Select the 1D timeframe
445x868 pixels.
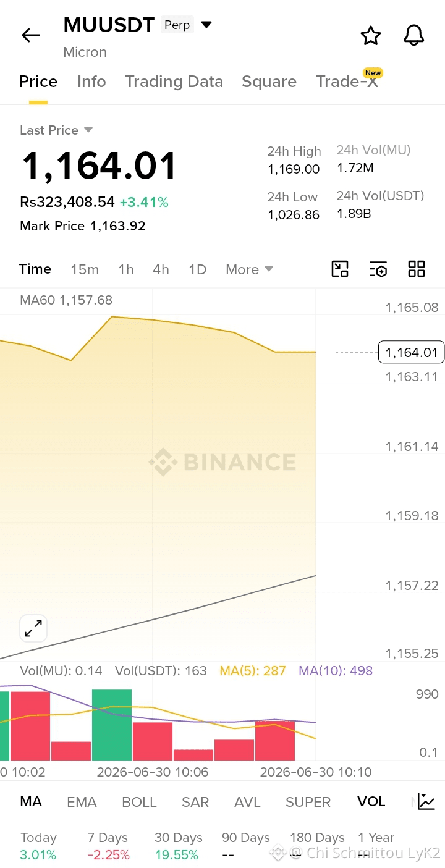pos(197,269)
